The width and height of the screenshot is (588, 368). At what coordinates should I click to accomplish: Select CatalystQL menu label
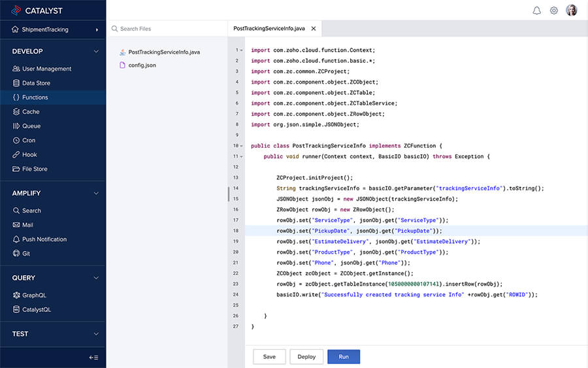(x=37, y=309)
